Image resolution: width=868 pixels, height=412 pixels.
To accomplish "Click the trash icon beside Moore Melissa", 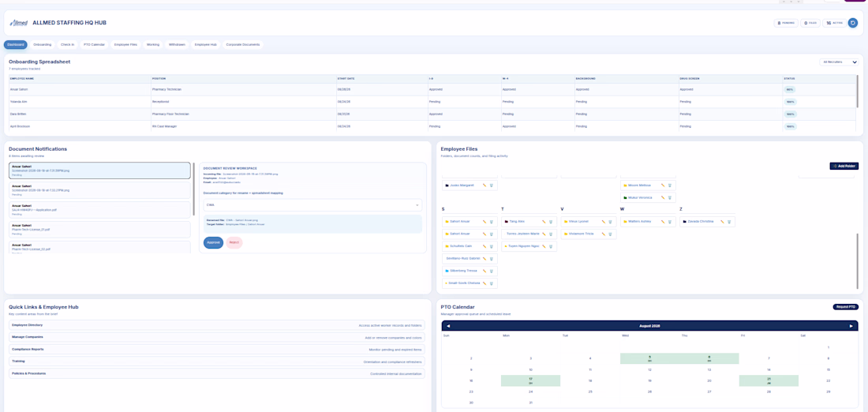I will (x=669, y=185).
